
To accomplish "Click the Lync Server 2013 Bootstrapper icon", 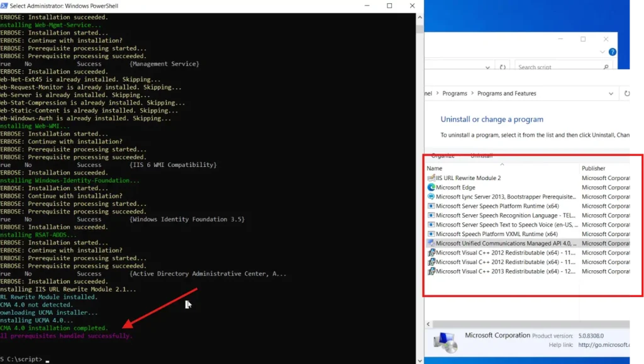I will point(431,196).
